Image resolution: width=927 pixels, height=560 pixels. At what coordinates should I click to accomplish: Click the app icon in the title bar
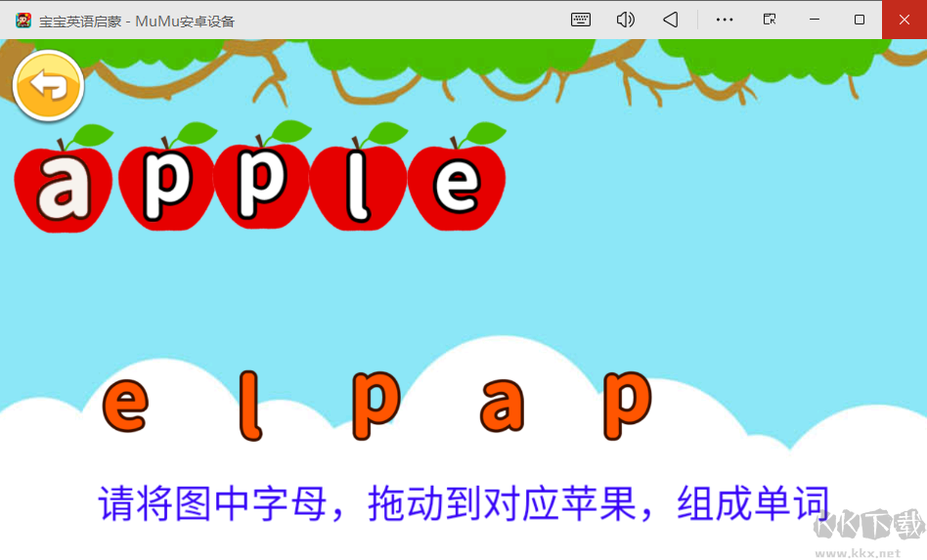coord(23,21)
